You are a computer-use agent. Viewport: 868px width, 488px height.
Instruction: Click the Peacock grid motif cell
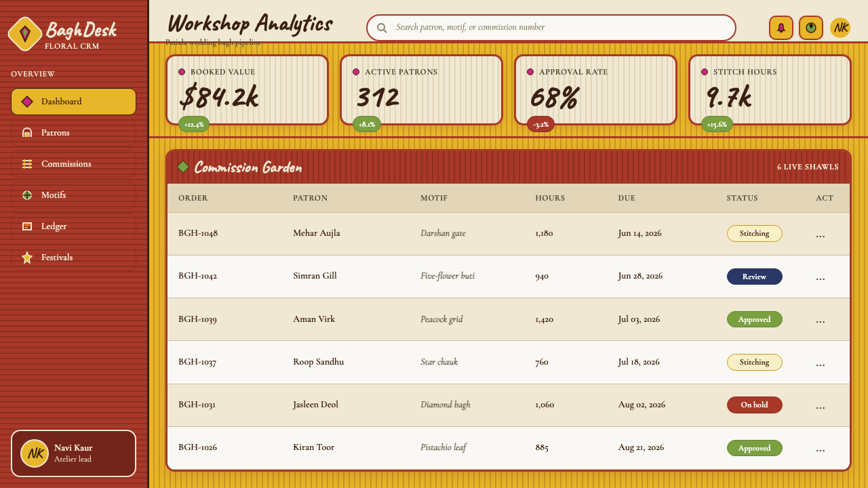[x=441, y=319]
